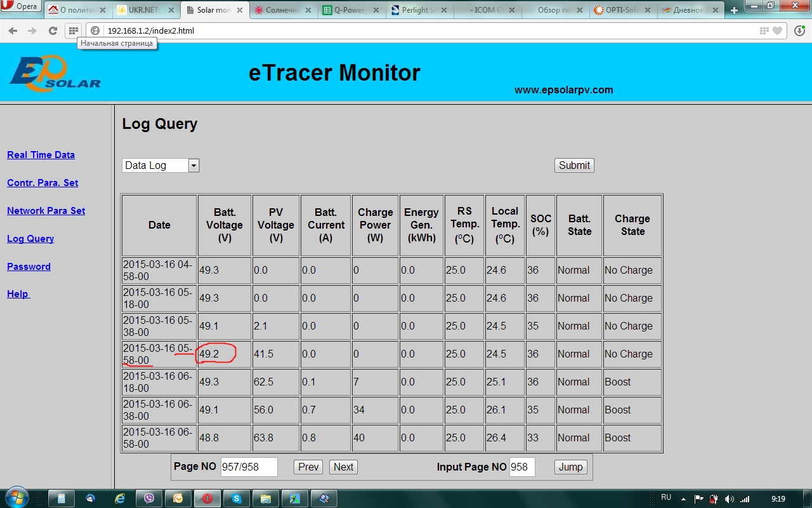Click the system clock showing 9:19

(778, 499)
